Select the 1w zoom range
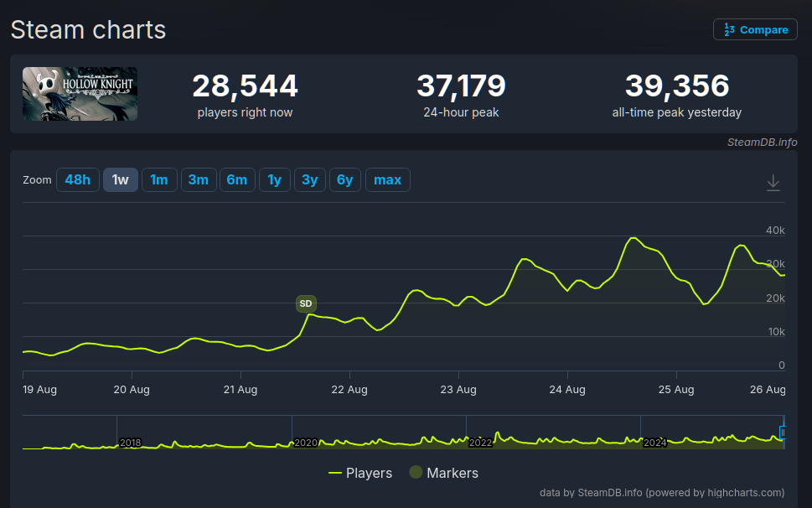Image resolution: width=812 pixels, height=508 pixels. tap(120, 179)
